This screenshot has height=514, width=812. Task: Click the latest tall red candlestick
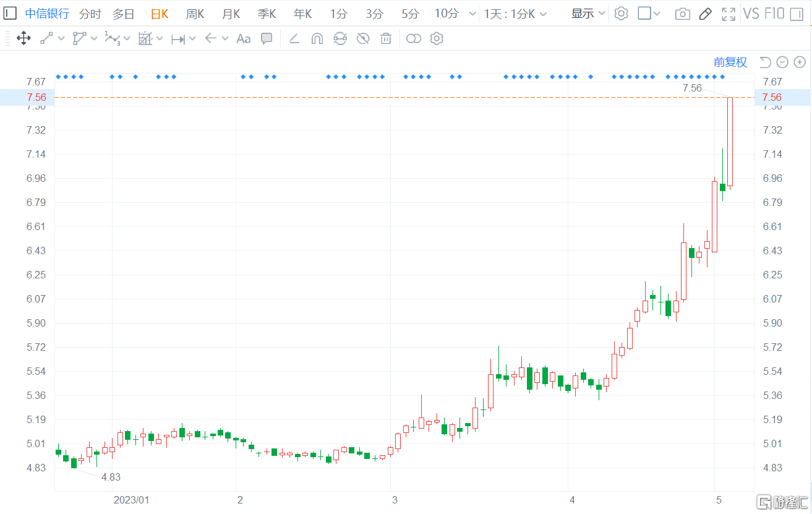pos(730,142)
